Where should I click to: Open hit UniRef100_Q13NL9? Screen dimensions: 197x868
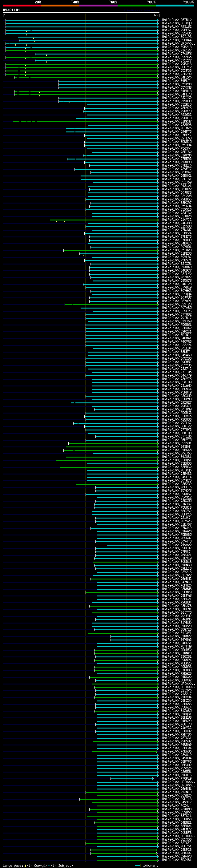(x=177, y=792)
